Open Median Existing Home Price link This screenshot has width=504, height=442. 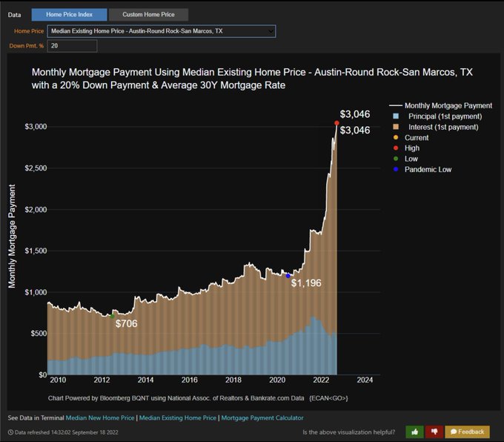pos(178,418)
